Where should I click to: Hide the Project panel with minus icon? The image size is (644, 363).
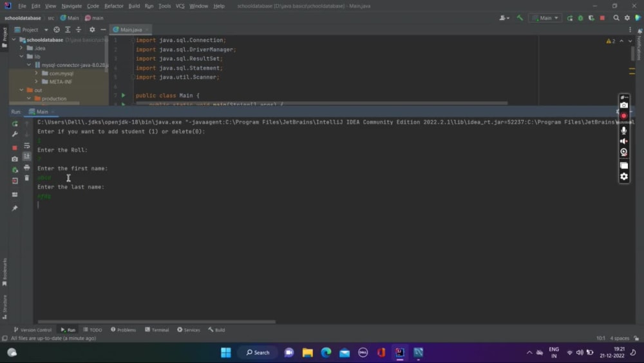coord(103,30)
